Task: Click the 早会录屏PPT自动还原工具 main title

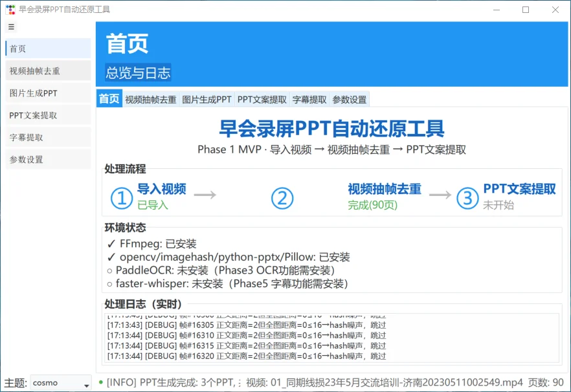Action: [331, 129]
